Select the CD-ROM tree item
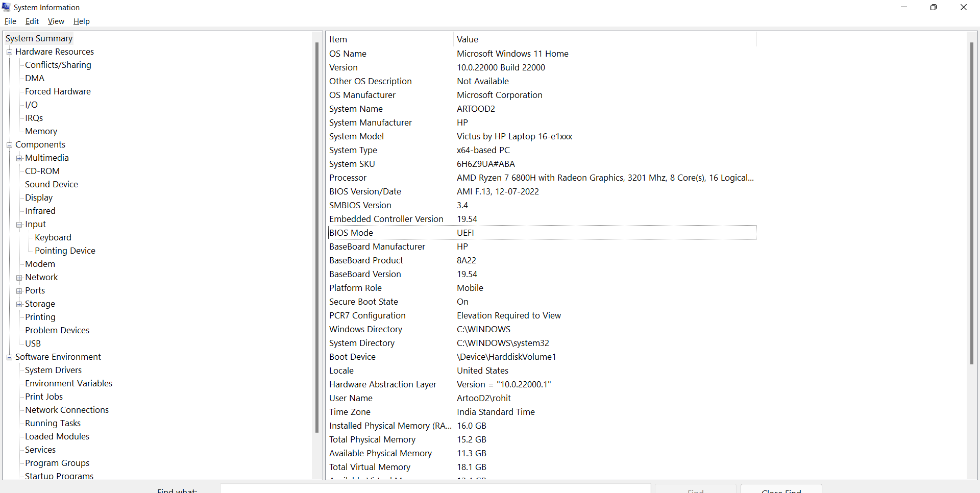Viewport: 980px width, 493px height. coord(42,171)
